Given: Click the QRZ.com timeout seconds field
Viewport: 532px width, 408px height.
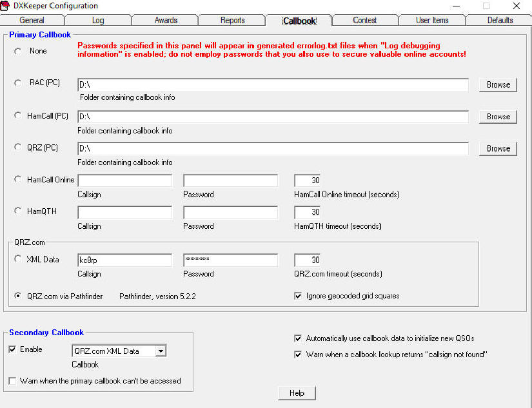Looking at the screenshot, I should click(308, 260).
